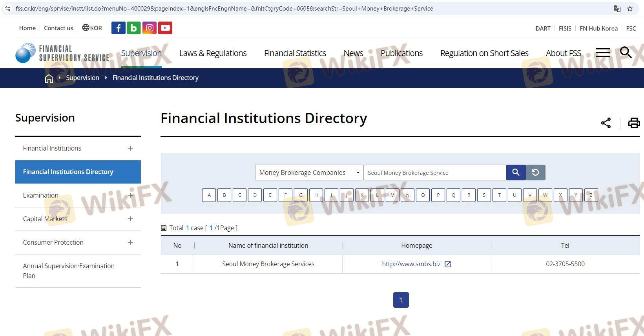Click the home icon in breadcrumb

tap(49, 78)
